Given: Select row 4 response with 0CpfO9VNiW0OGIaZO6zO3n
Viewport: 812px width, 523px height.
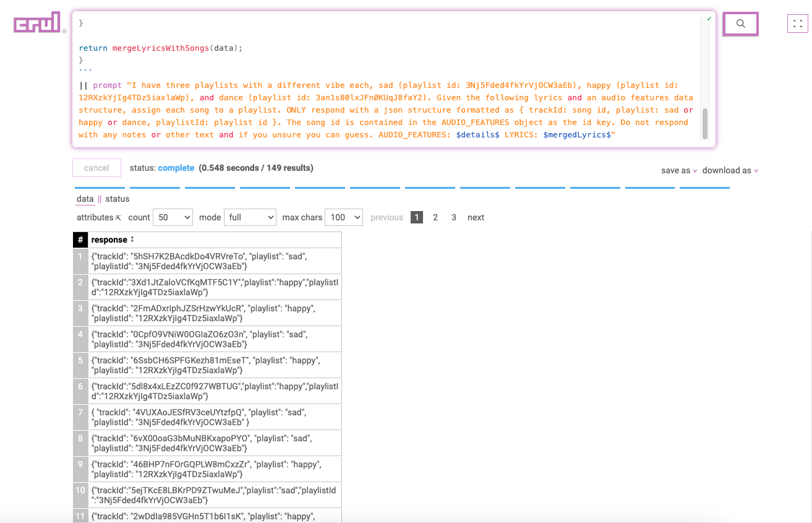Looking at the screenshot, I should click(215, 339).
